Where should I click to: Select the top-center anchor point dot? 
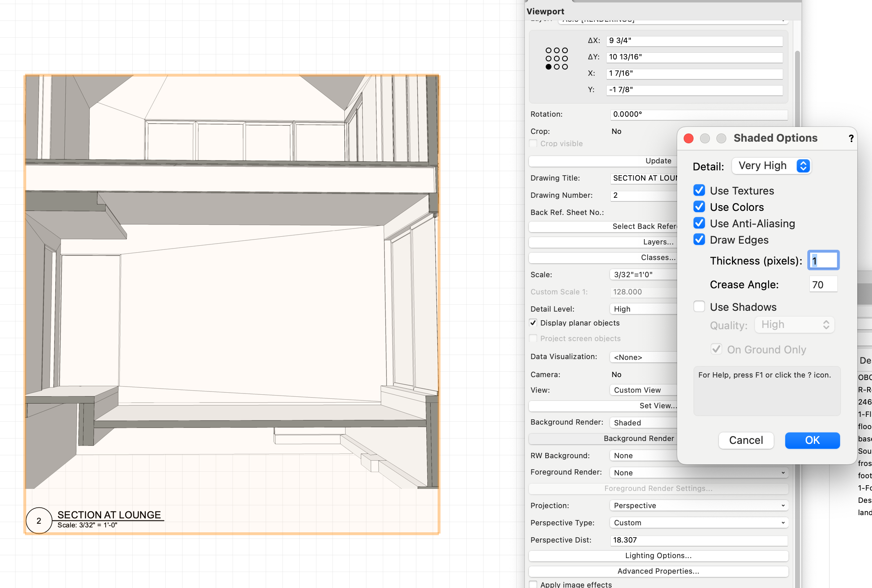[556, 50]
